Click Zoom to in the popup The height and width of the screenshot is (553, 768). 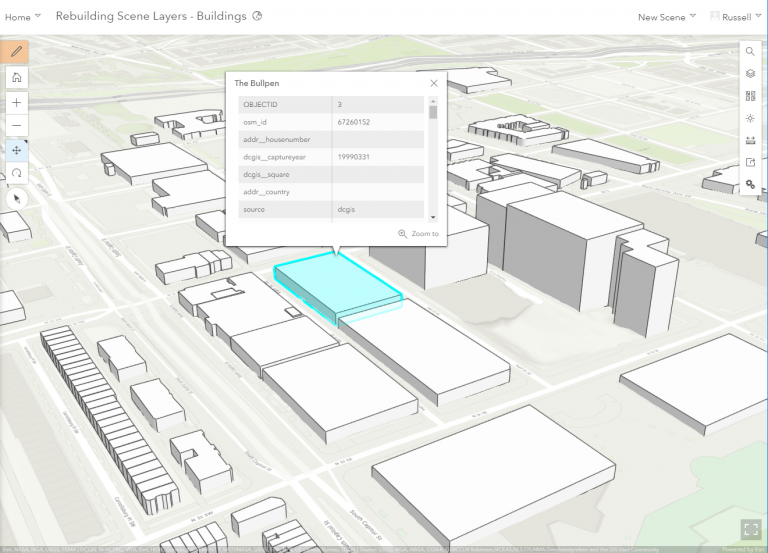419,234
